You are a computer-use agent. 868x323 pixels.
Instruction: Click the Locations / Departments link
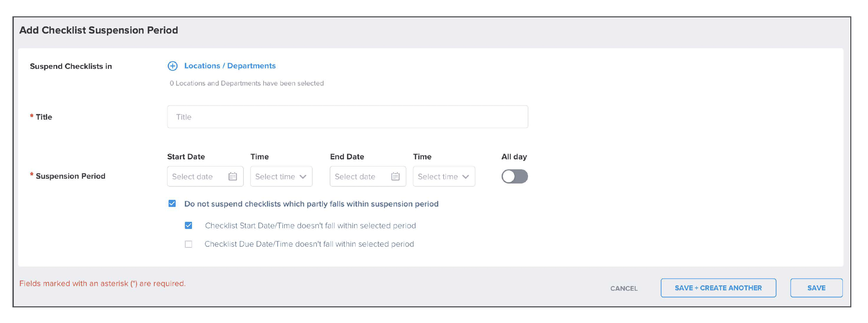pos(230,66)
